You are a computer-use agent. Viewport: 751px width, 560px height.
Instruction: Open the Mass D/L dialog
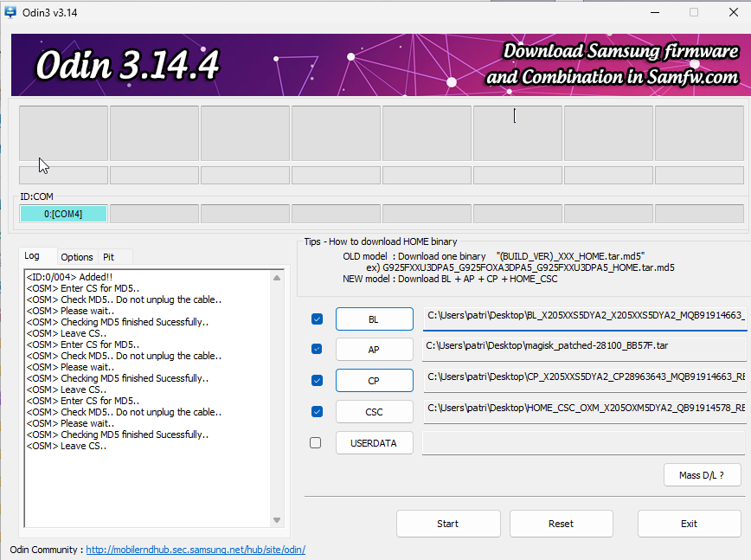(x=702, y=474)
